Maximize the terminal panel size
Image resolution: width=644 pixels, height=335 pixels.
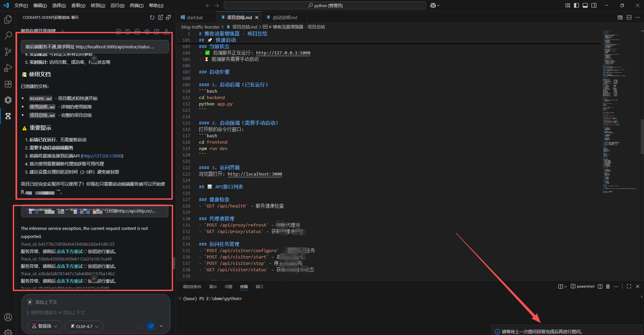pos(629,286)
